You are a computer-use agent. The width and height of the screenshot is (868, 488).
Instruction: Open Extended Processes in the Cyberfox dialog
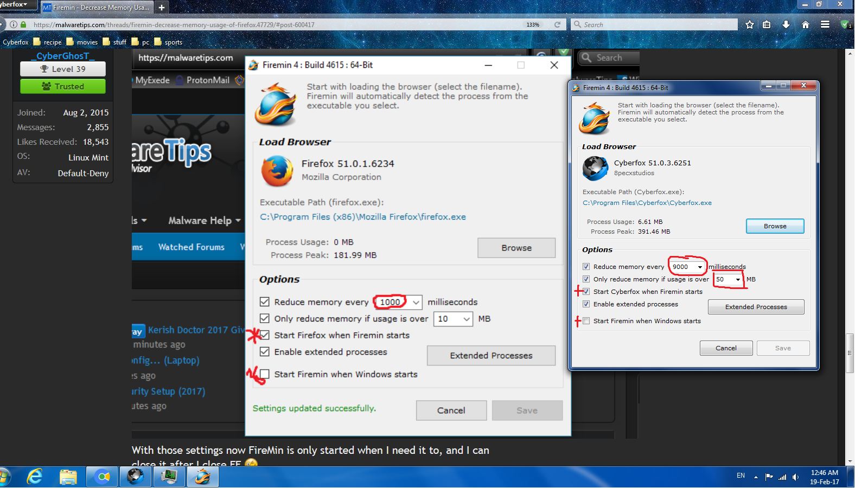point(756,307)
